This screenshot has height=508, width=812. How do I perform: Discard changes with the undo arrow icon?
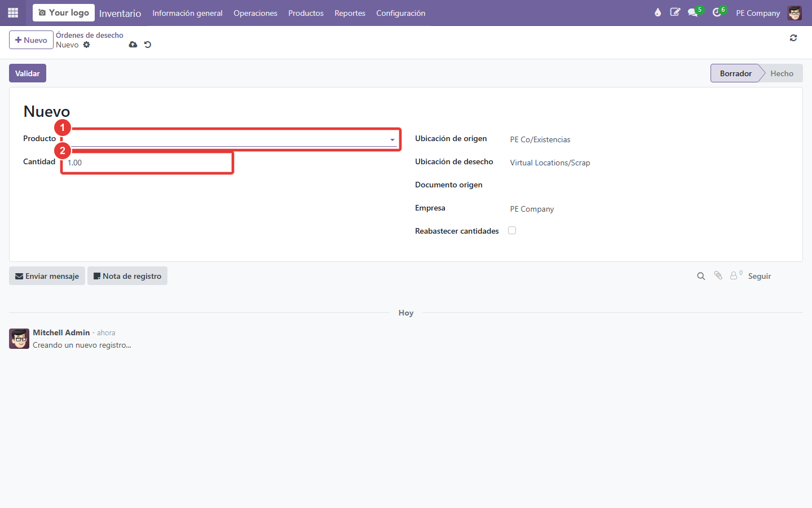[148, 45]
